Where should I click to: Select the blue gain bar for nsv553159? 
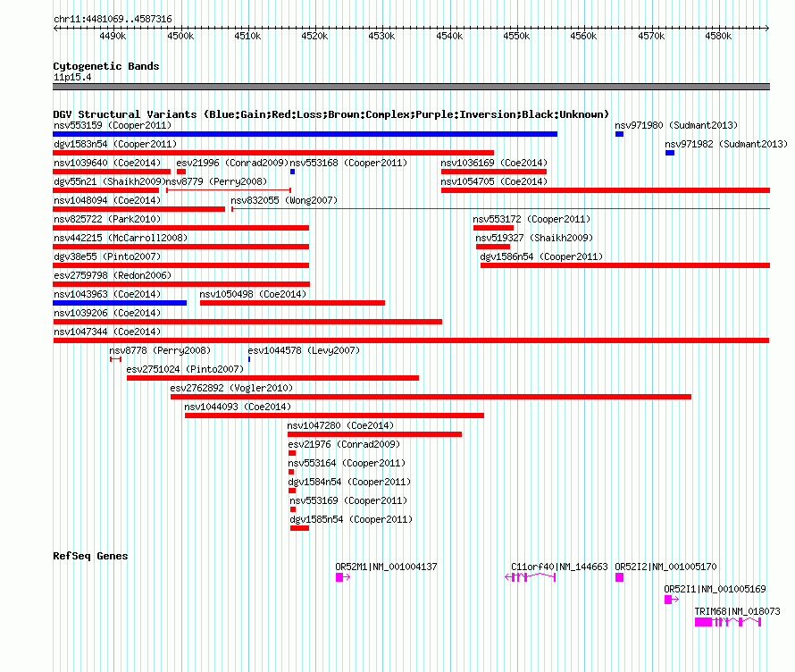pyautogui.click(x=305, y=134)
